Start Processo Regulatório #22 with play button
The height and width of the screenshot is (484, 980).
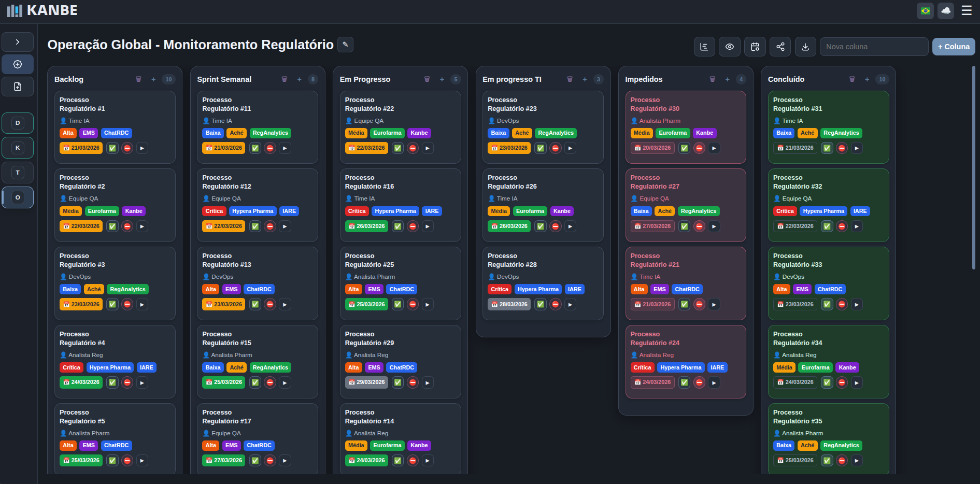(x=428, y=148)
